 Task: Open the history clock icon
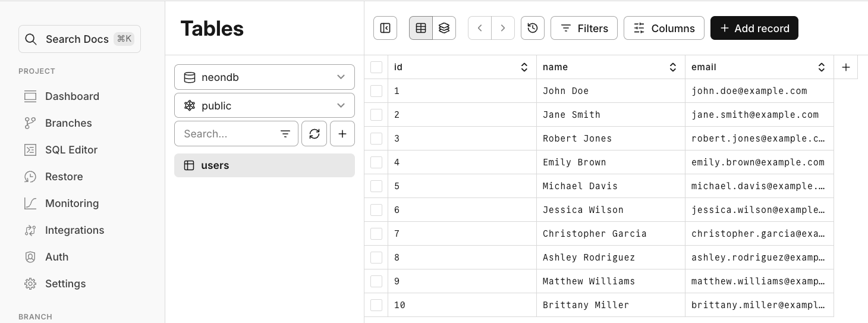coord(533,28)
